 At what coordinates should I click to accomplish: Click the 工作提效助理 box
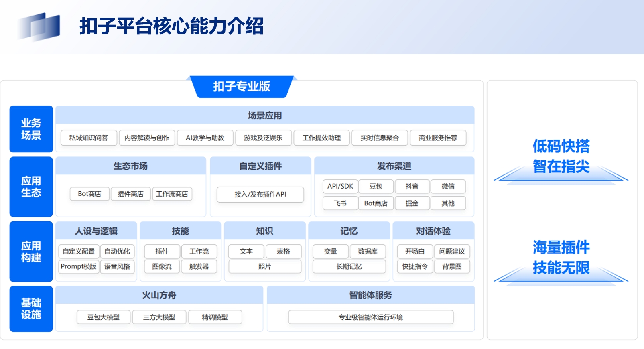(x=321, y=138)
